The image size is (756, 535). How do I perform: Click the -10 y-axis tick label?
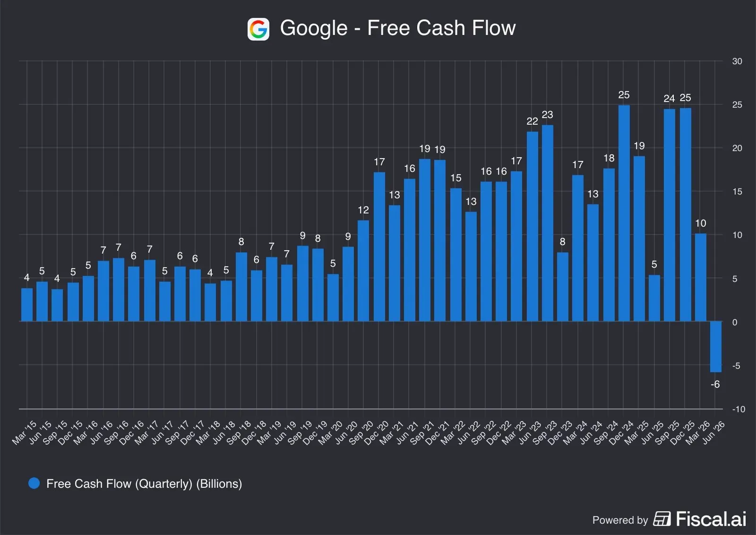tap(738, 409)
